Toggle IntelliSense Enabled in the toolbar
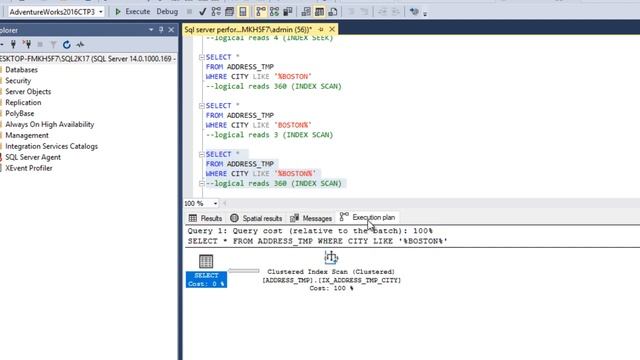Image resolution: width=640 pixels, height=360 pixels. tap(243, 12)
